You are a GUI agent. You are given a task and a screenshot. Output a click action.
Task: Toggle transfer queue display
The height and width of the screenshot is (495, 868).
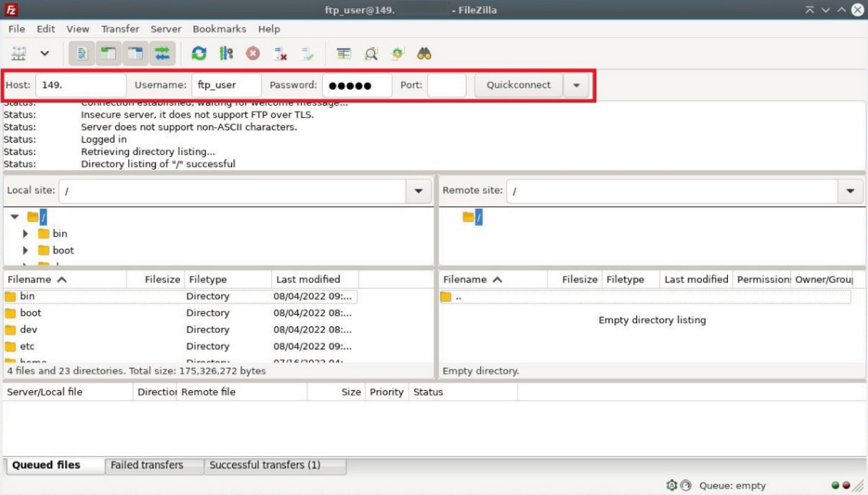(x=162, y=54)
